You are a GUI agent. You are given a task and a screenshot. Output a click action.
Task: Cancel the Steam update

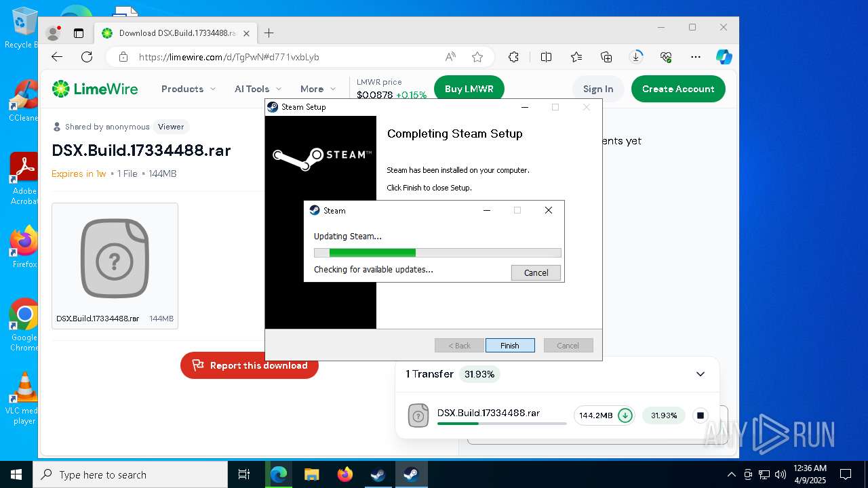pyautogui.click(x=536, y=272)
